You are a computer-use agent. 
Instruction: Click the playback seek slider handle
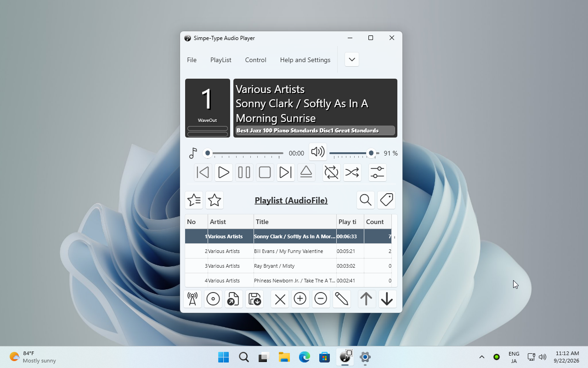208,153
